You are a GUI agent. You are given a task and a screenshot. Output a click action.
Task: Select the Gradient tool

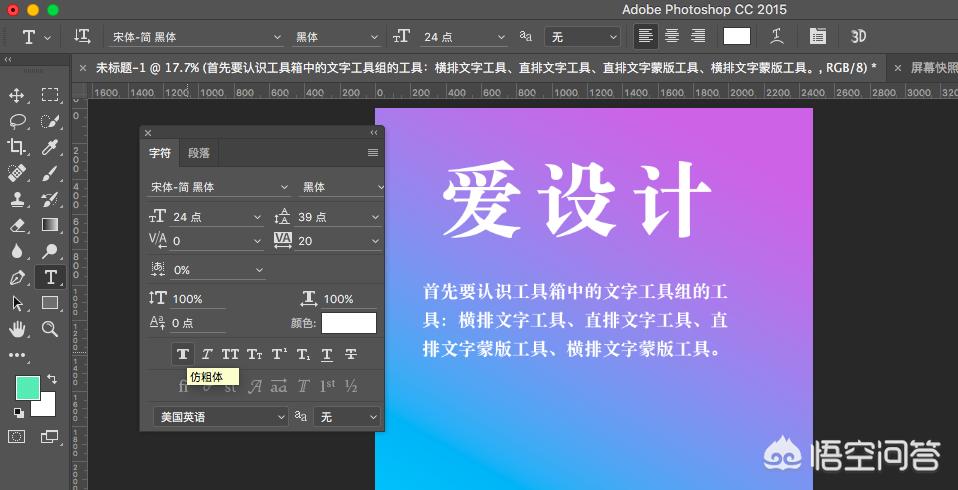coord(49,225)
